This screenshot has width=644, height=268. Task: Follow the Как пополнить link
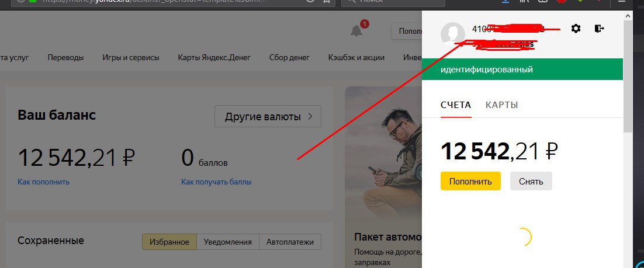click(x=43, y=182)
